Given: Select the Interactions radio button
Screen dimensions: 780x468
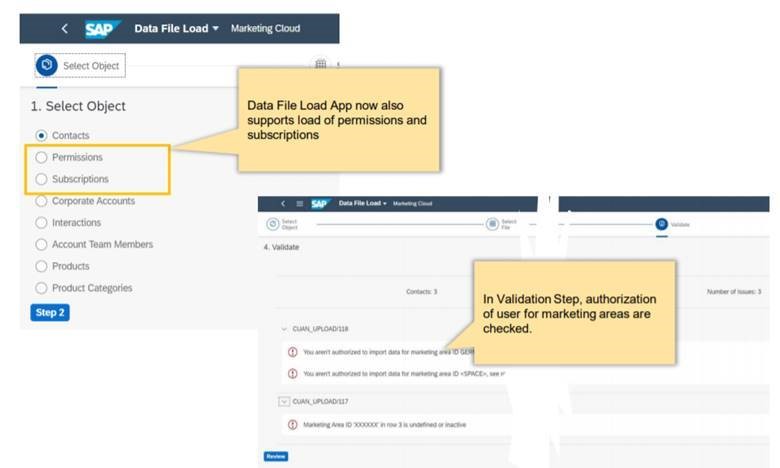Looking at the screenshot, I should [x=41, y=223].
